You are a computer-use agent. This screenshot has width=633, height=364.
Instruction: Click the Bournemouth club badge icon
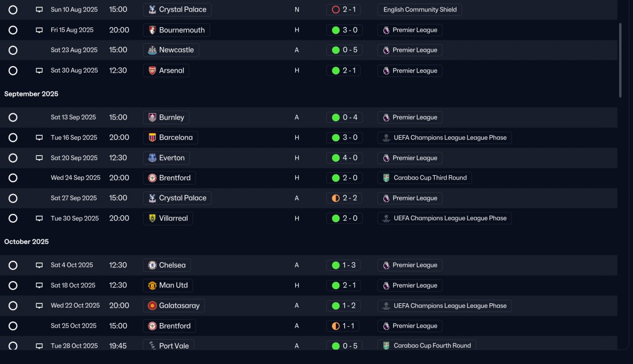[152, 30]
